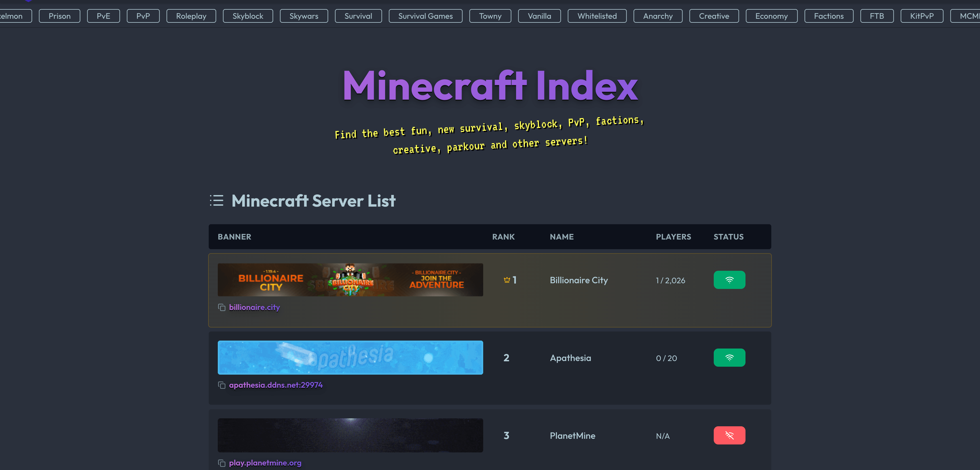The width and height of the screenshot is (980, 470).
Task: Open the apathesia.ddns.net:29974 server link
Action: pos(276,385)
